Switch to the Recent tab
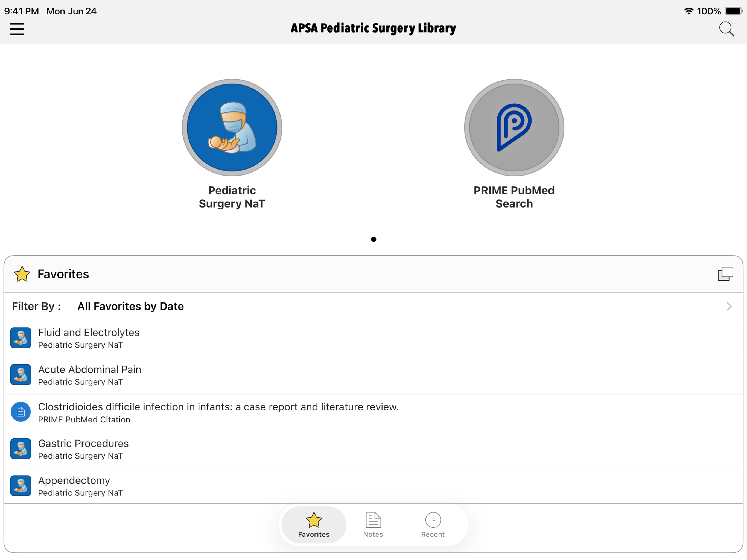Image resolution: width=747 pixels, height=560 pixels. click(x=433, y=524)
